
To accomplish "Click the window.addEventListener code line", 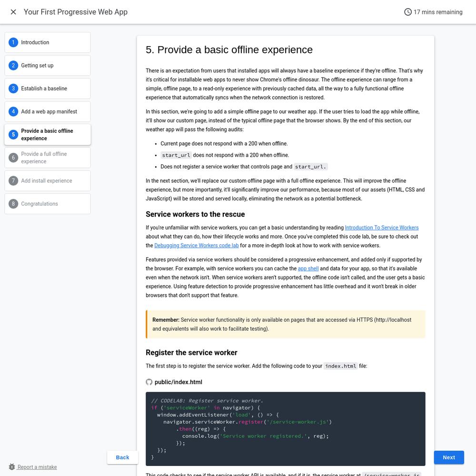I will point(218,415).
